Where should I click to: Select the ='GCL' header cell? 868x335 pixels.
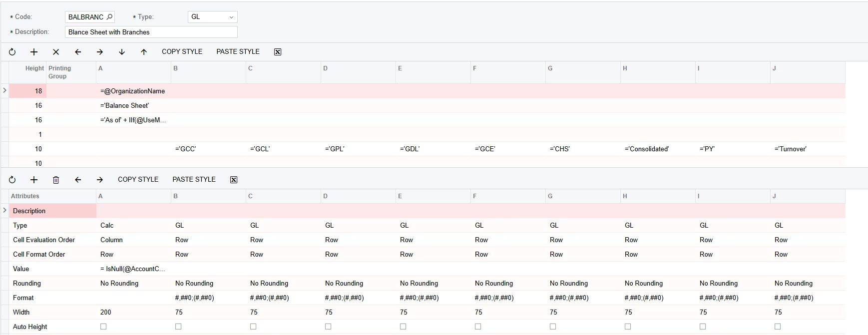283,149
